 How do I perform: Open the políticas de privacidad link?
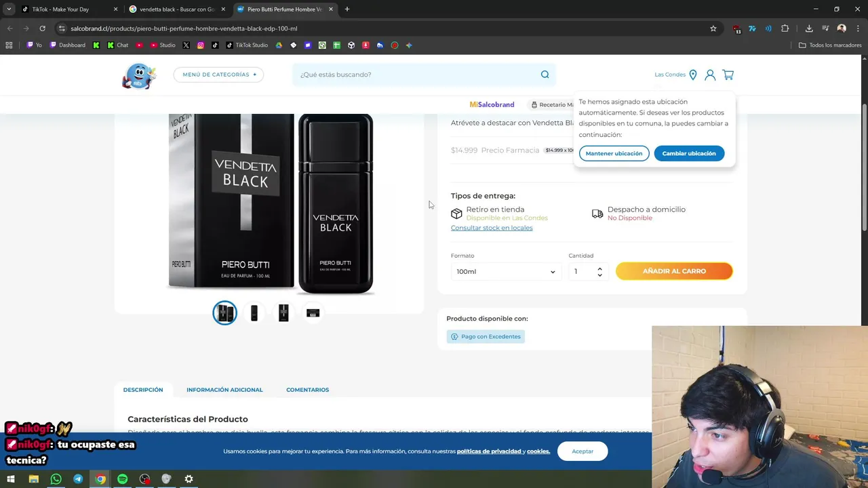coord(489,451)
